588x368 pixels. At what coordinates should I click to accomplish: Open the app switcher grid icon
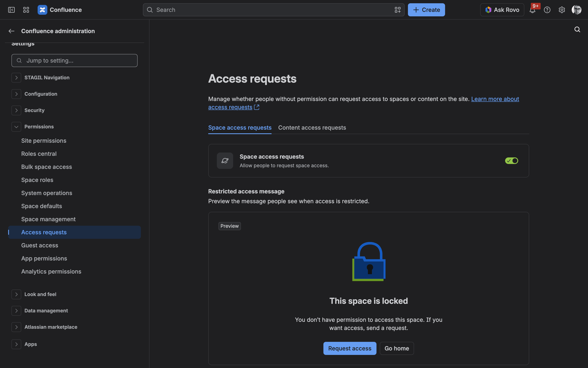pyautogui.click(x=26, y=10)
